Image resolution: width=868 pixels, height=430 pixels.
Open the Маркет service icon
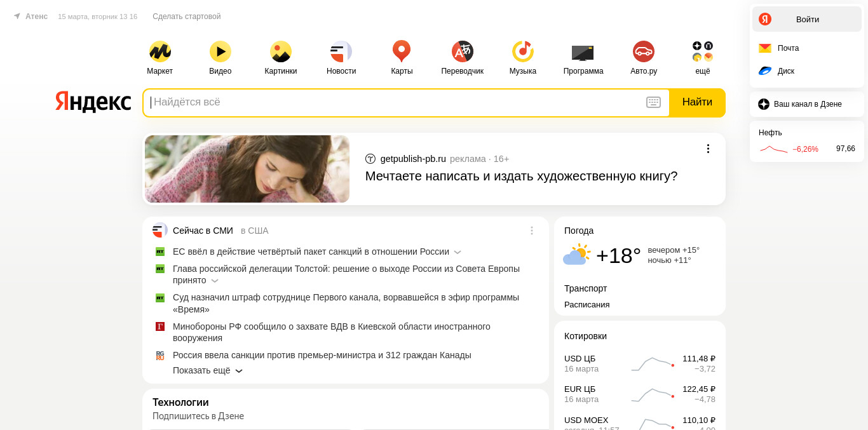[159, 51]
